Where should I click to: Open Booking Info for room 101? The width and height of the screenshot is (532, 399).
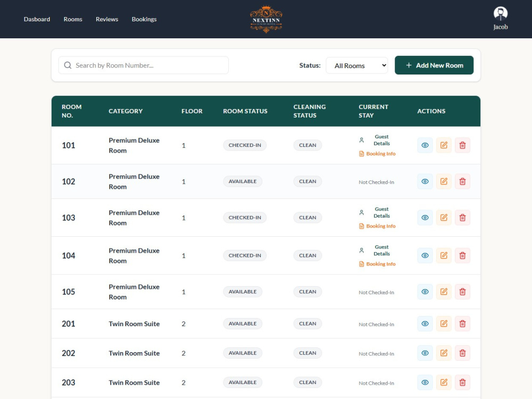377,154
